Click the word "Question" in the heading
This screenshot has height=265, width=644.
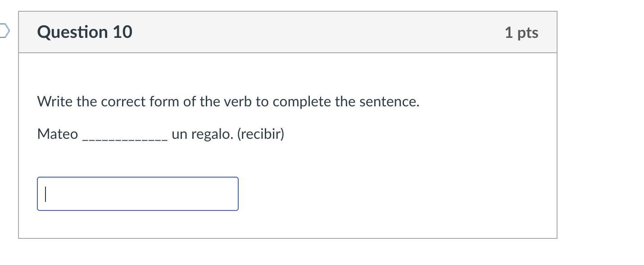click(73, 32)
